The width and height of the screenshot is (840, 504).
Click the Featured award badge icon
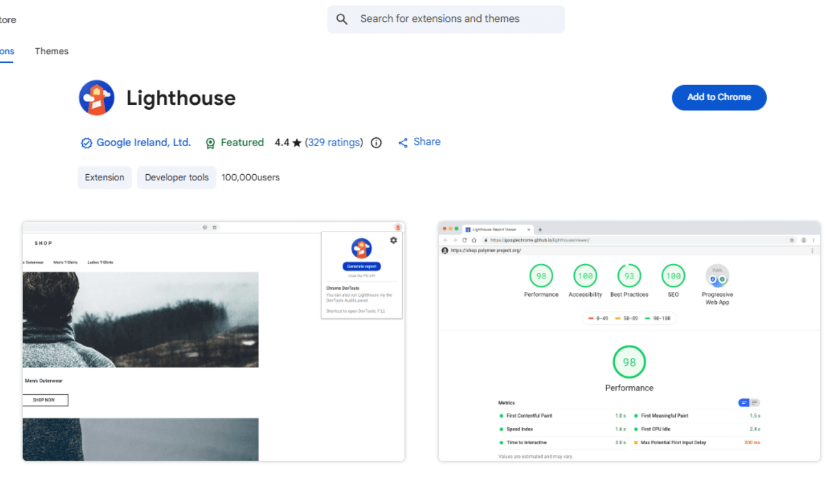(x=211, y=143)
